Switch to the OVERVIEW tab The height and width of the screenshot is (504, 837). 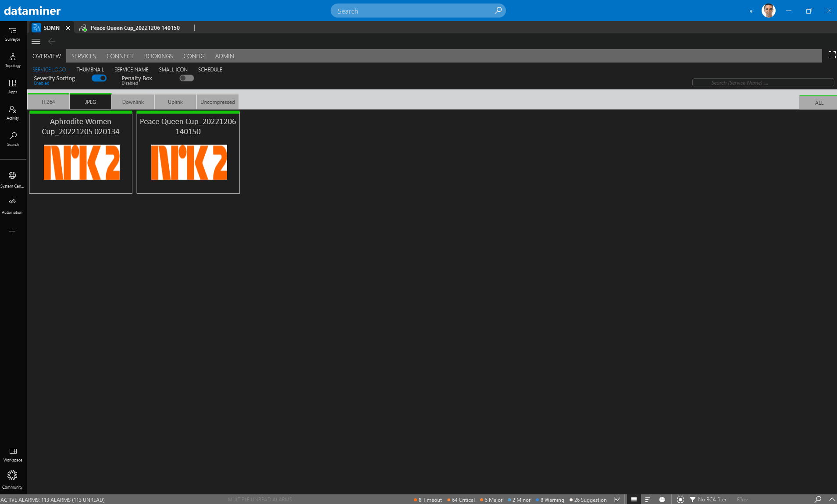pos(46,56)
